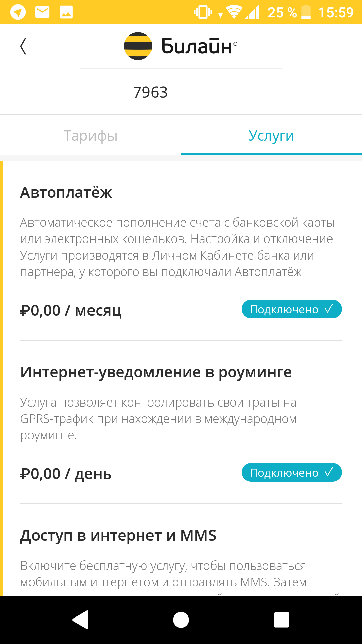The height and width of the screenshot is (644, 362).
Task: Tap the battery status icon
Action: tap(306, 13)
